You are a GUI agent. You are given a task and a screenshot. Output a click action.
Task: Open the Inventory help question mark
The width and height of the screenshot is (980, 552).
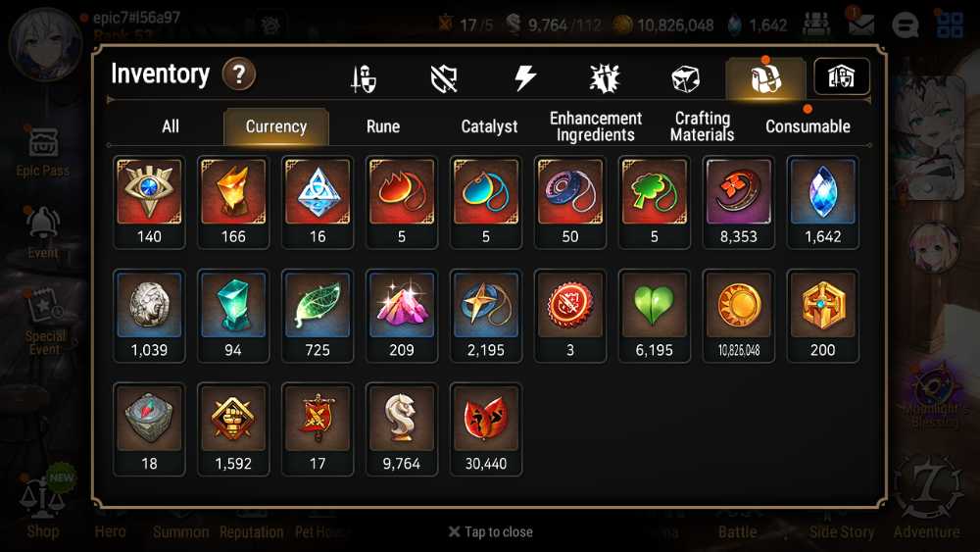(x=239, y=75)
